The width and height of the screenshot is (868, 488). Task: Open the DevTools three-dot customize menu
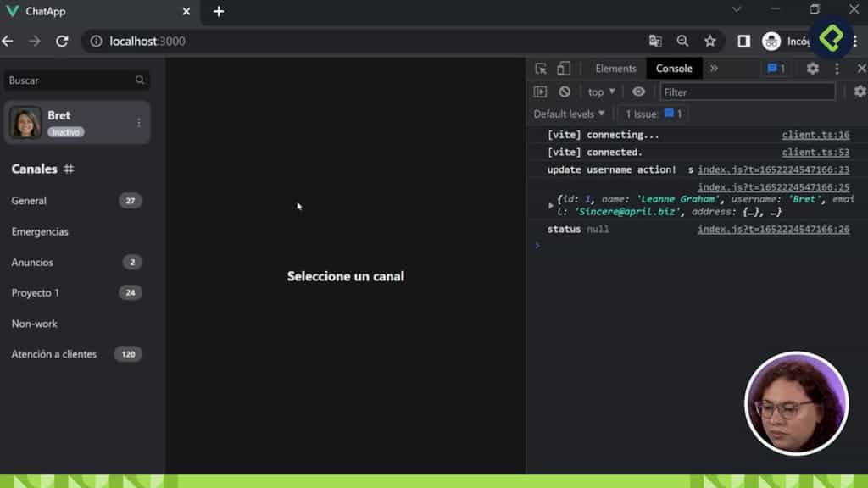pyautogui.click(x=837, y=68)
